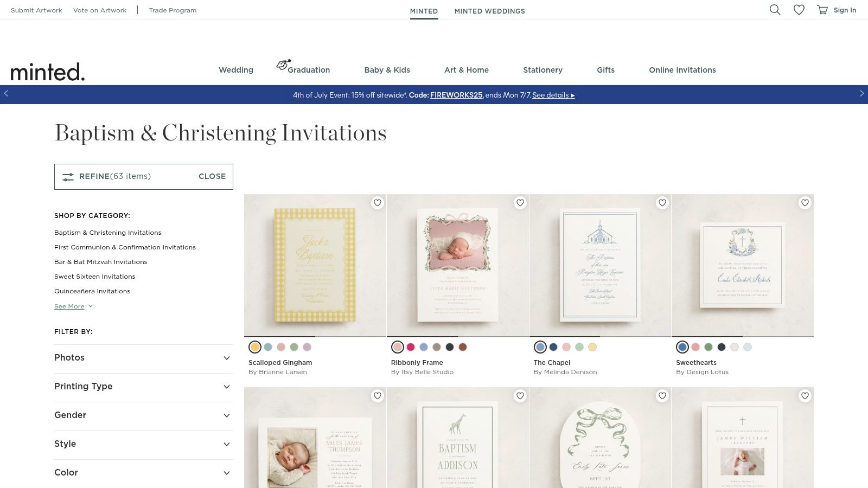Expand the Printing Type filter
This screenshot has height=488, width=868.
tap(144, 387)
